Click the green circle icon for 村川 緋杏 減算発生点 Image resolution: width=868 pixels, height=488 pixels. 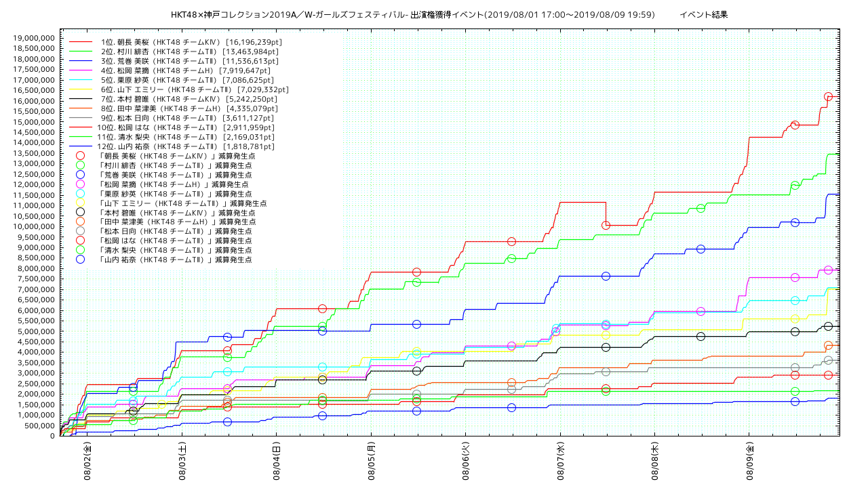tap(81, 165)
